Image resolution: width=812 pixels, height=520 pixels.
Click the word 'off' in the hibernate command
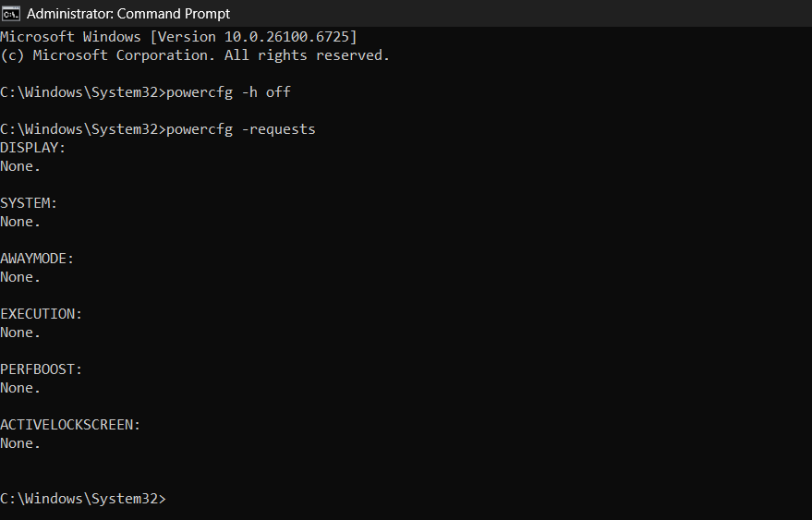pyautogui.click(x=279, y=92)
